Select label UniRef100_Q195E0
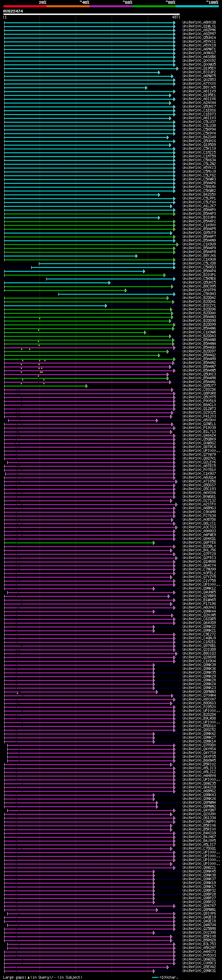The image size is (222, 980). pyautogui.click(x=199, y=68)
